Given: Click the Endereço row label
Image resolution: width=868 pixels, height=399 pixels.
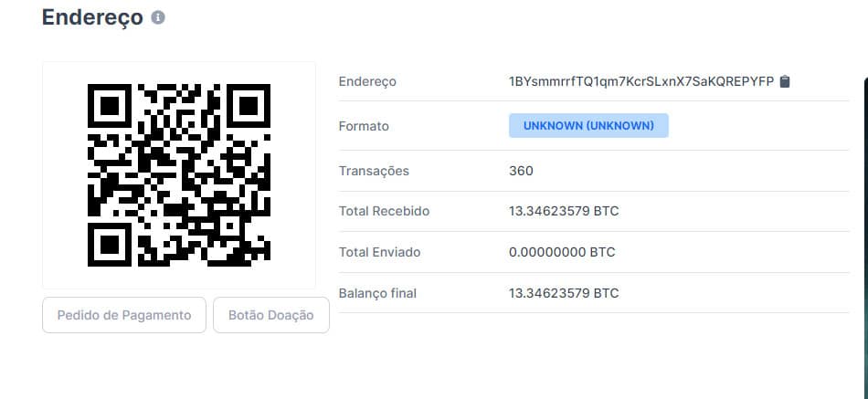Looking at the screenshot, I should (367, 82).
